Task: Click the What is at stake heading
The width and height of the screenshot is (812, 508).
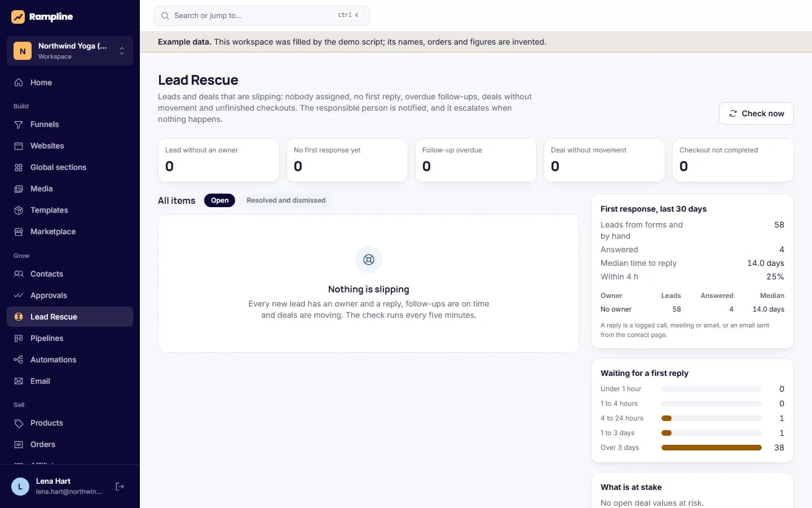Action: [631, 487]
